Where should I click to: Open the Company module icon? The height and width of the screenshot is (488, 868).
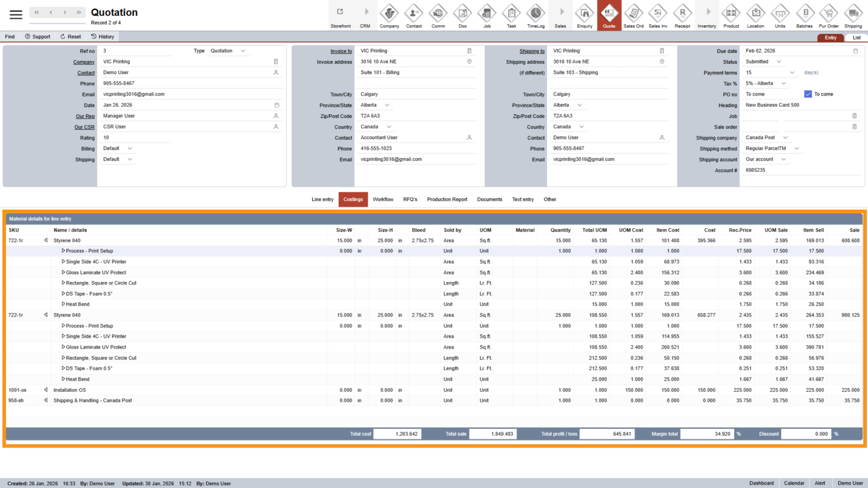(389, 15)
